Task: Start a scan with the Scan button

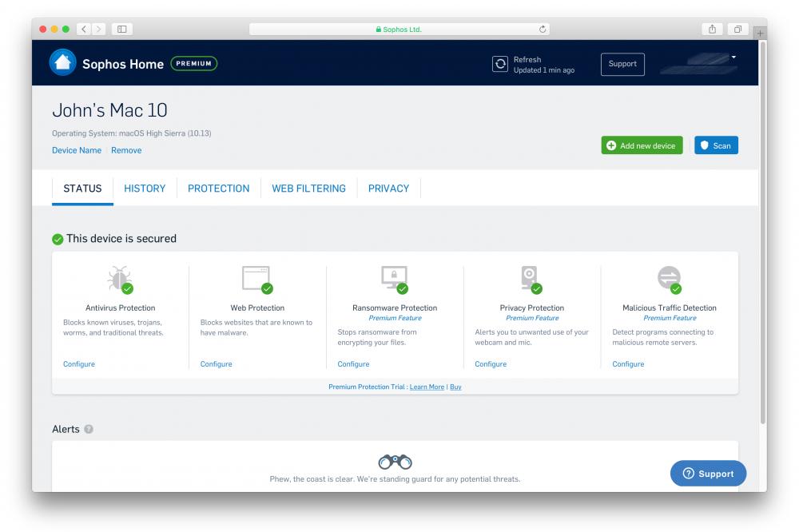Action: (x=716, y=145)
